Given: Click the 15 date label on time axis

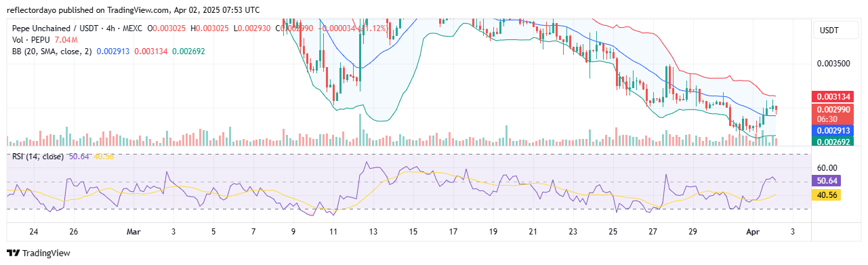Looking at the screenshot, I should point(413,232).
